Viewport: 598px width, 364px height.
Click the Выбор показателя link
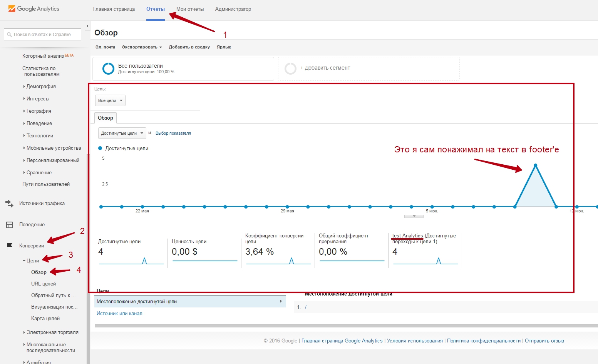pos(173,133)
